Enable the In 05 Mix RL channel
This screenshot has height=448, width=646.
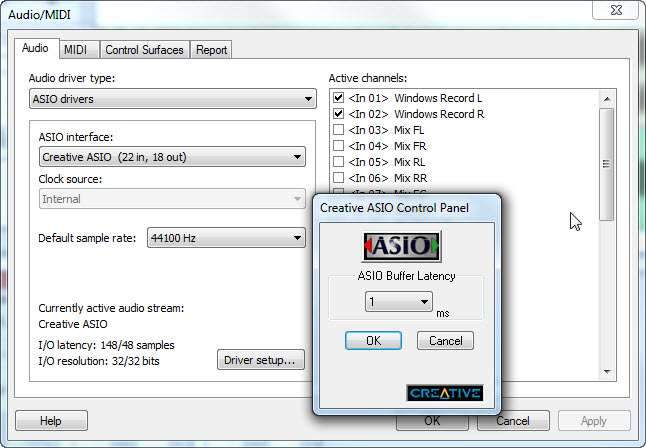(338, 162)
